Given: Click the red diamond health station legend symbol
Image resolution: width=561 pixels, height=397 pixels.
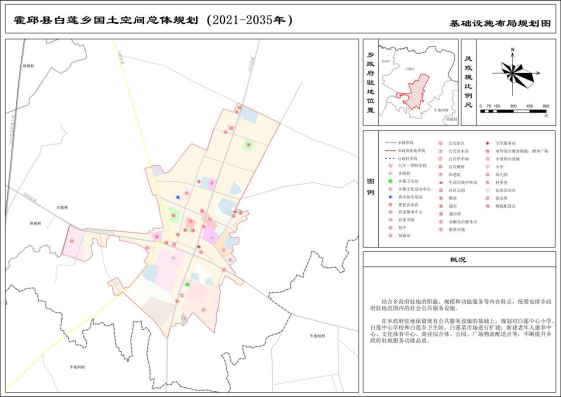Looking at the screenshot, I should (x=487, y=143).
